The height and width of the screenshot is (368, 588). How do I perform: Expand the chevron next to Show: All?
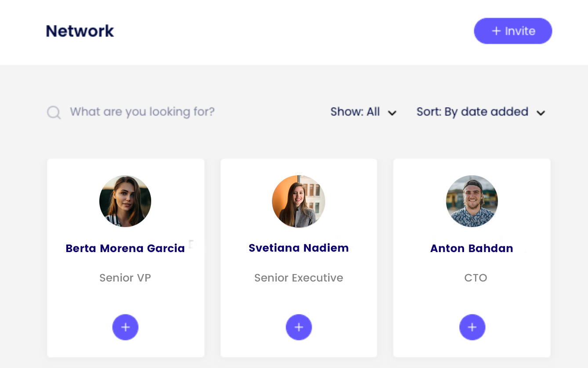pos(392,113)
